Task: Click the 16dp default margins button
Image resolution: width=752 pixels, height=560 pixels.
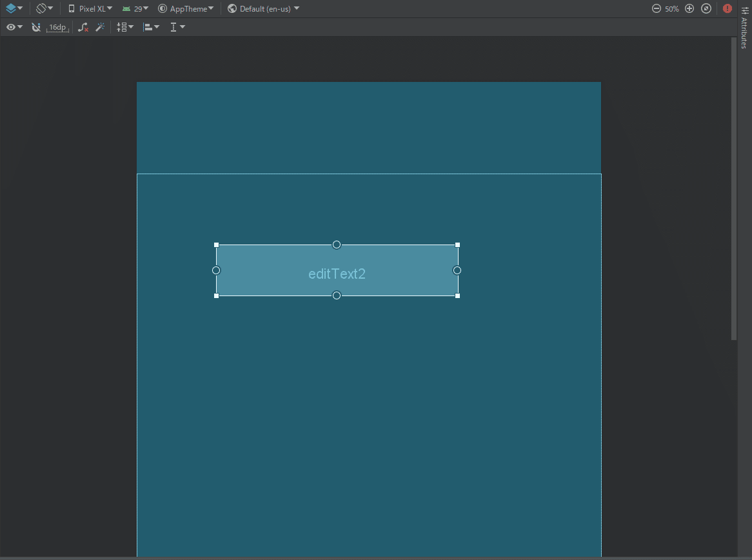Action: pyautogui.click(x=57, y=27)
